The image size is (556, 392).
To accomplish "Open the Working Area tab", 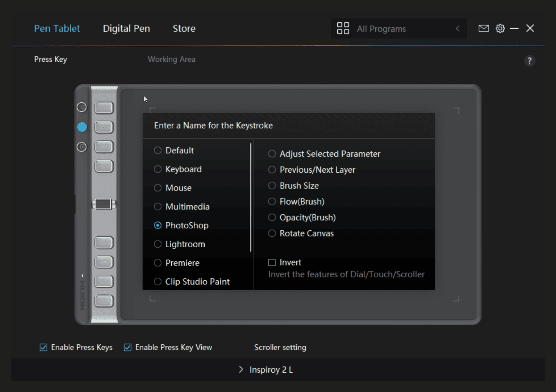I will click(171, 59).
